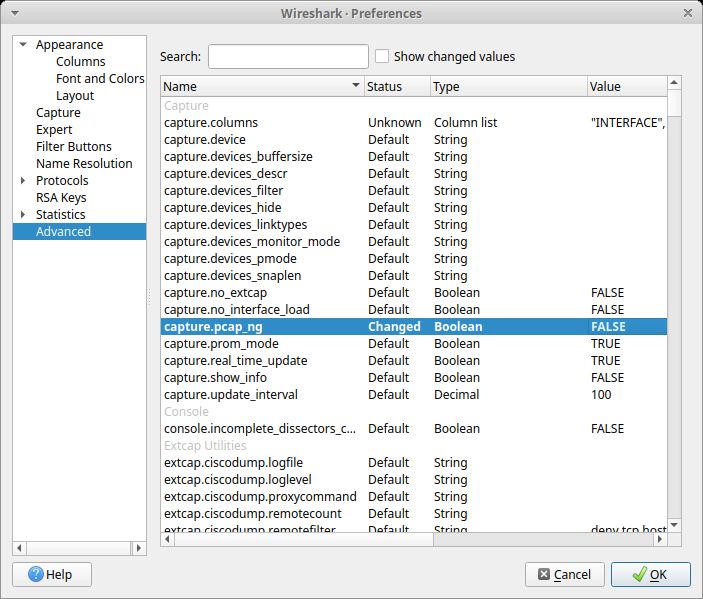Select Layout preferences page
703x599 pixels.
pos(75,95)
